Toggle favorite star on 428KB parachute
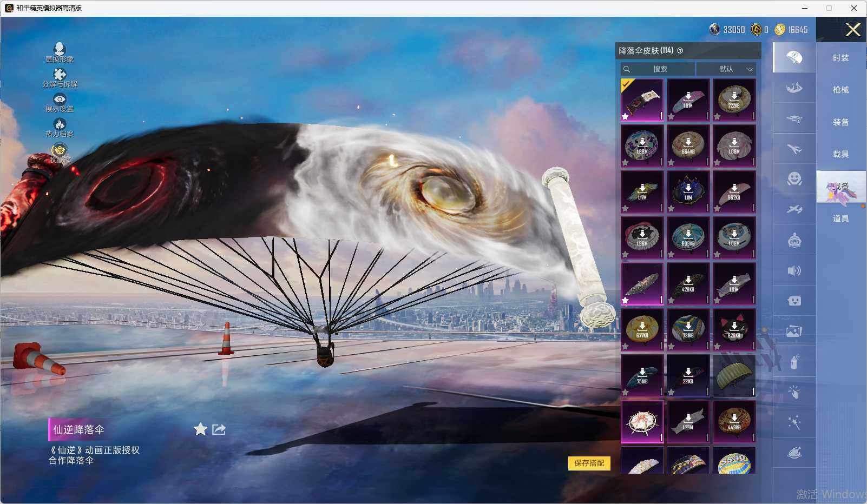This screenshot has width=867, height=504. coord(672,300)
